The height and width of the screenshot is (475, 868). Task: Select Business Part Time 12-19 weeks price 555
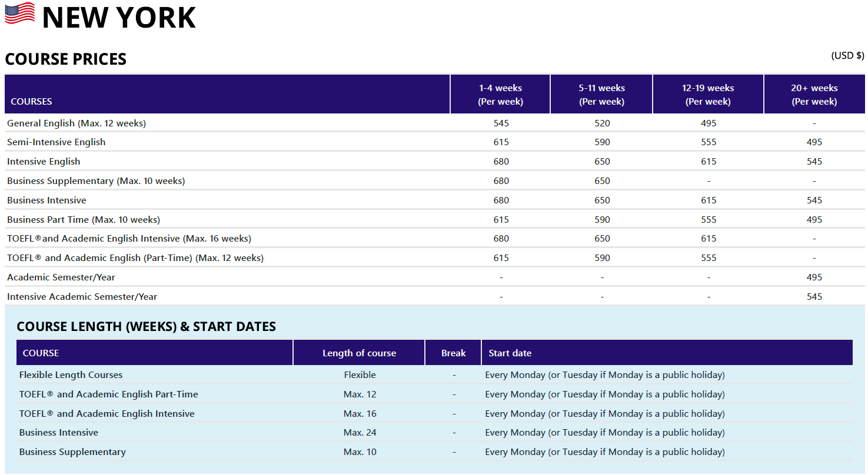(x=709, y=219)
